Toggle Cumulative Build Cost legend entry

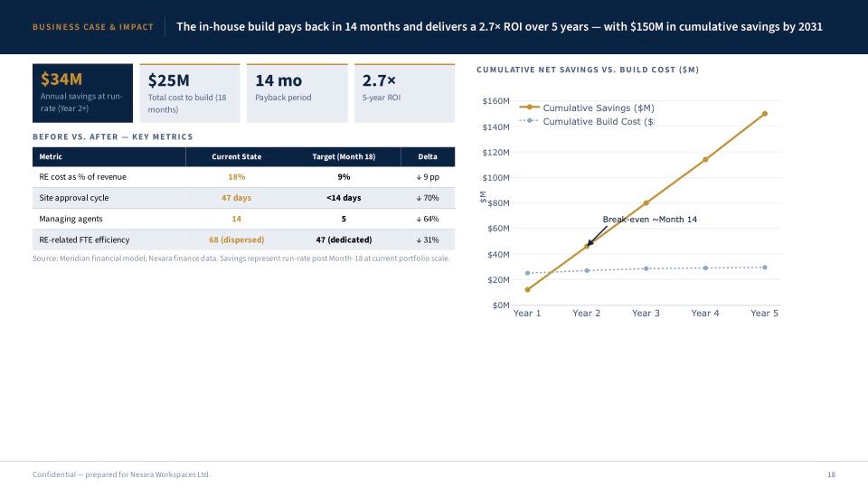tap(587, 121)
